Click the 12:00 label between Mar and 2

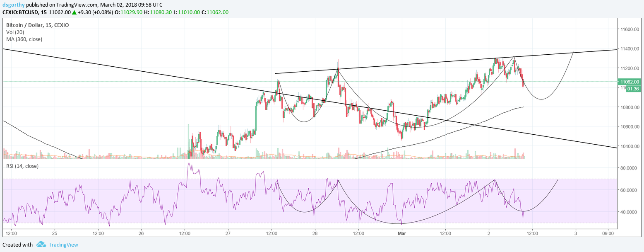point(445,233)
